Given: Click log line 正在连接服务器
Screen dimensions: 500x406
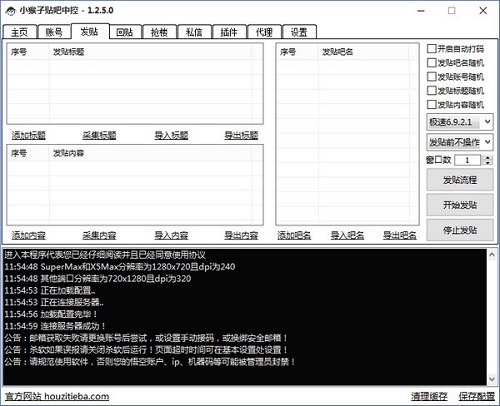Looking at the screenshot, I should click(x=54, y=302).
